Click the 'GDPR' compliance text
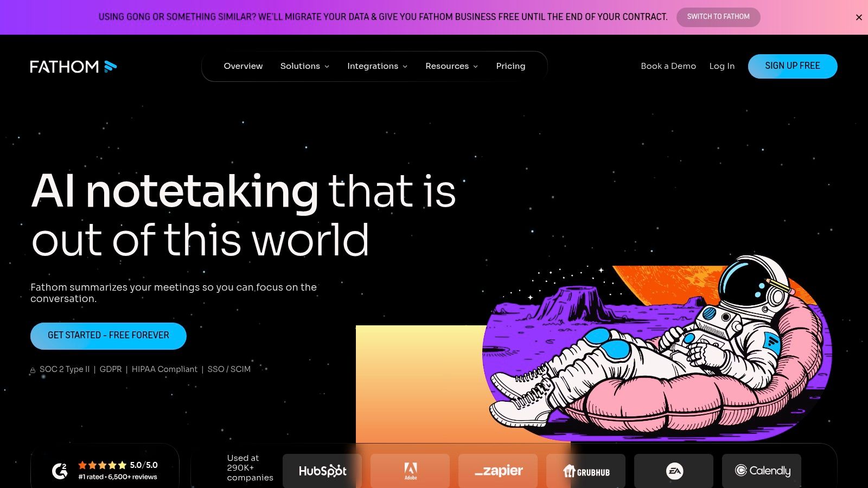 tap(111, 369)
